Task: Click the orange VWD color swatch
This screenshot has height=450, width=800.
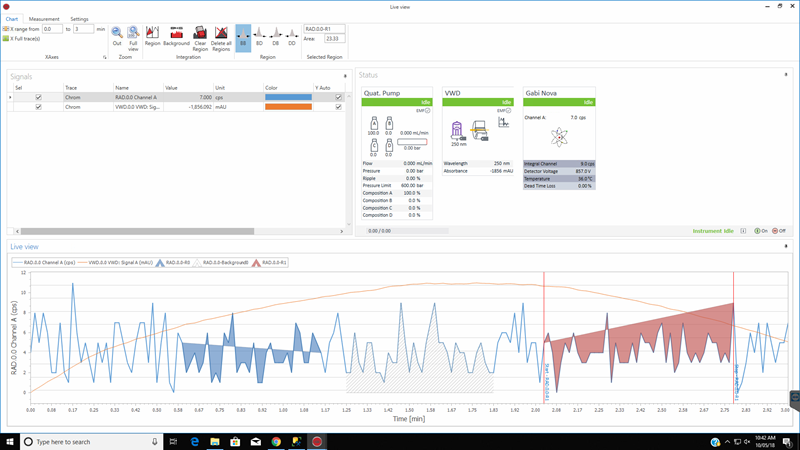Action: coord(288,107)
